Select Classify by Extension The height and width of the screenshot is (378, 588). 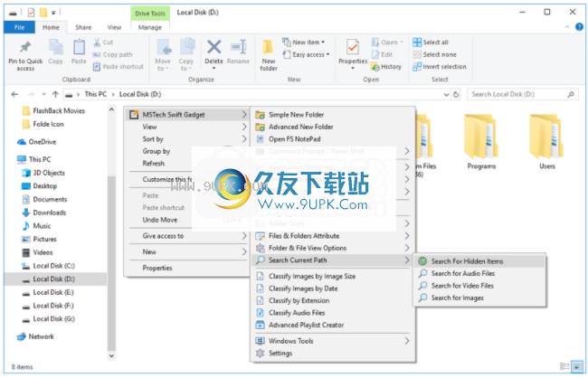333,301
